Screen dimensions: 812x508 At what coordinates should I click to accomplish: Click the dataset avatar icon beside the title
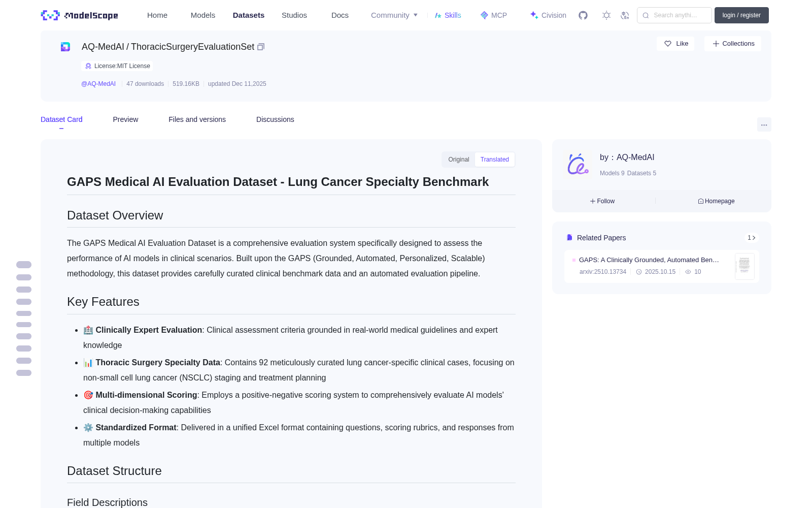click(x=65, y=47)
